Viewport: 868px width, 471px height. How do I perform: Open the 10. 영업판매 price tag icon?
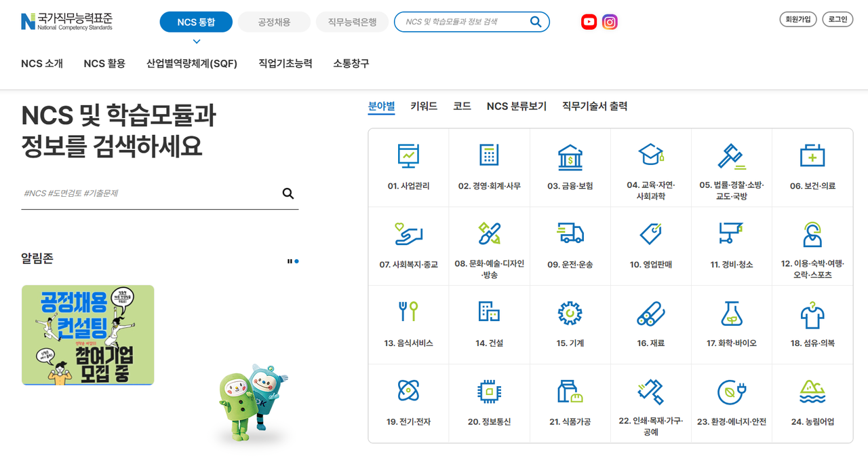click(651, 234)
